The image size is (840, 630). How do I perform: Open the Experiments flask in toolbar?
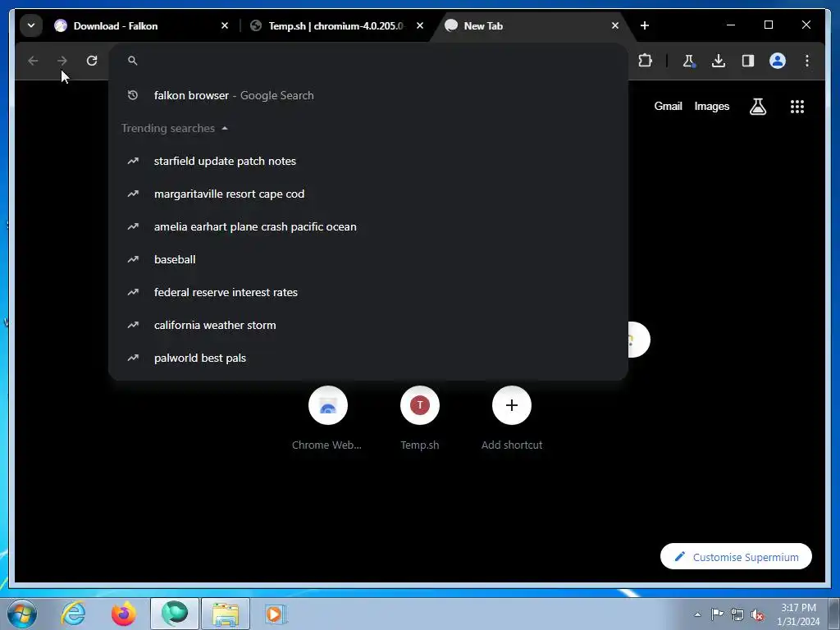(689, 61)
